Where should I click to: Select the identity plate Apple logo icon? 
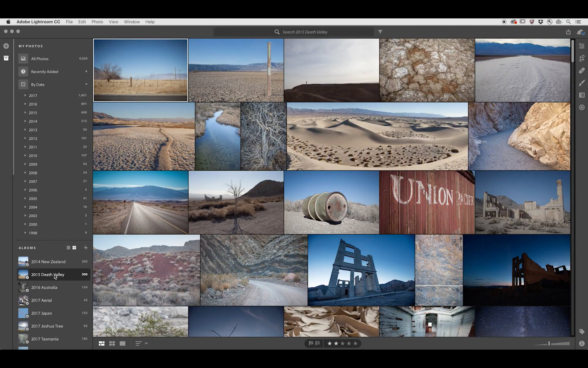[x=8, y=22]
